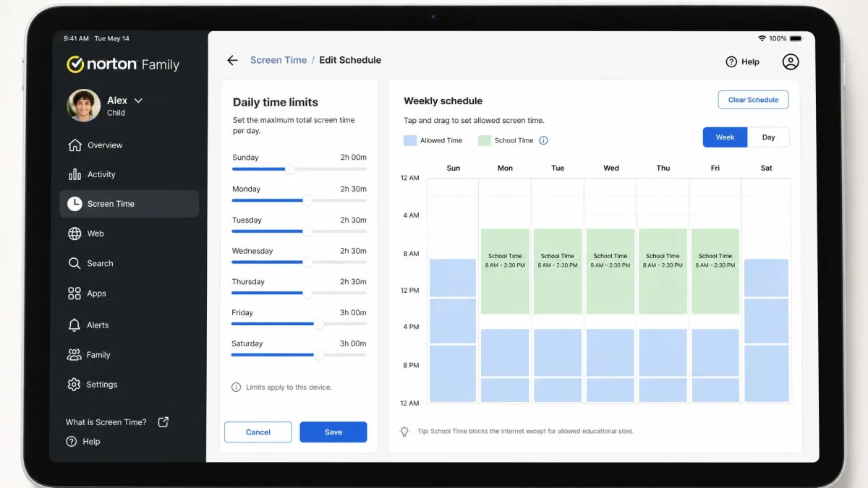Click the sidebar Help question mark icon
Image resolution: width=868 pixels, height=488 pixels.
71,441
